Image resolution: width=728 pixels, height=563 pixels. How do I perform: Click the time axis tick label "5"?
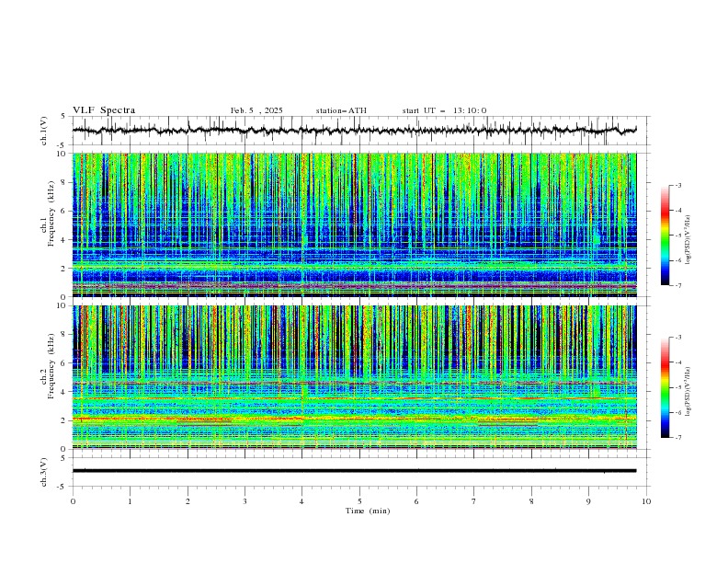pos(359,501)
